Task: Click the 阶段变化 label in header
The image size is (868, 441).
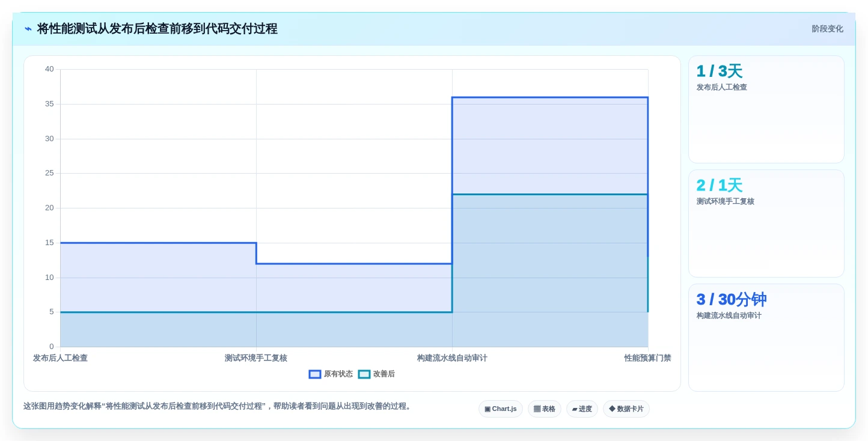Action: coord(827,29)
